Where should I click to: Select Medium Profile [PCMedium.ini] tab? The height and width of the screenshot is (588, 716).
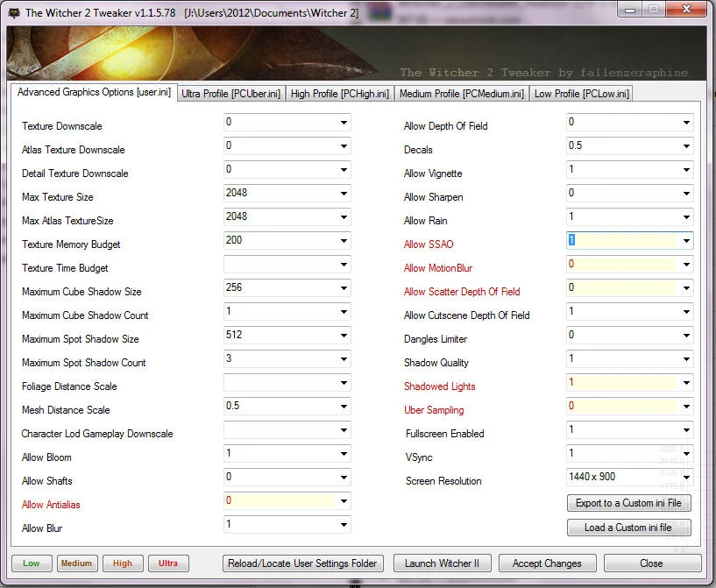462,94
